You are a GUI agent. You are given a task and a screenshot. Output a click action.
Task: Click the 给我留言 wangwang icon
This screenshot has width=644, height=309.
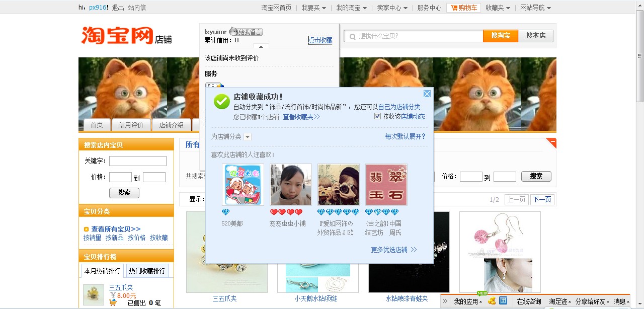(246, 32)
